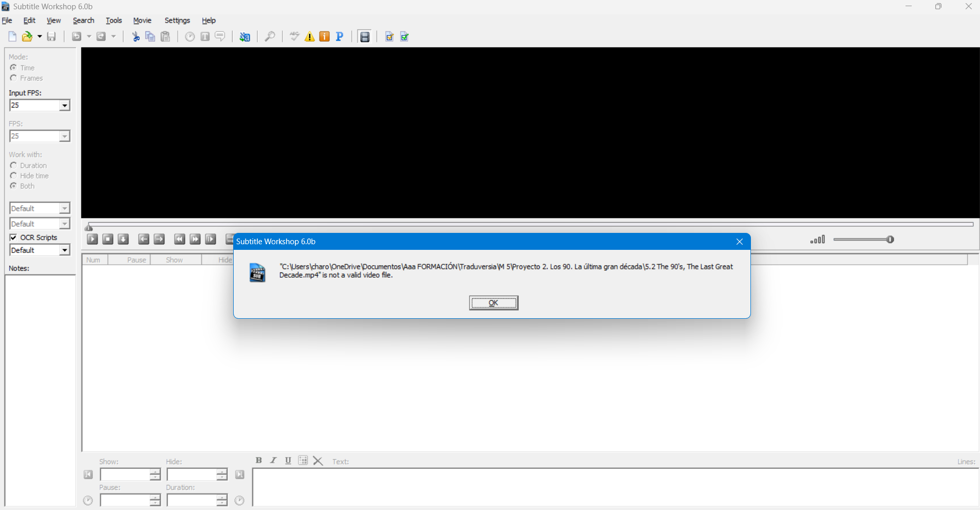
Task: Open the Redo history dropdown arrow
Action: tap(114, 37)
